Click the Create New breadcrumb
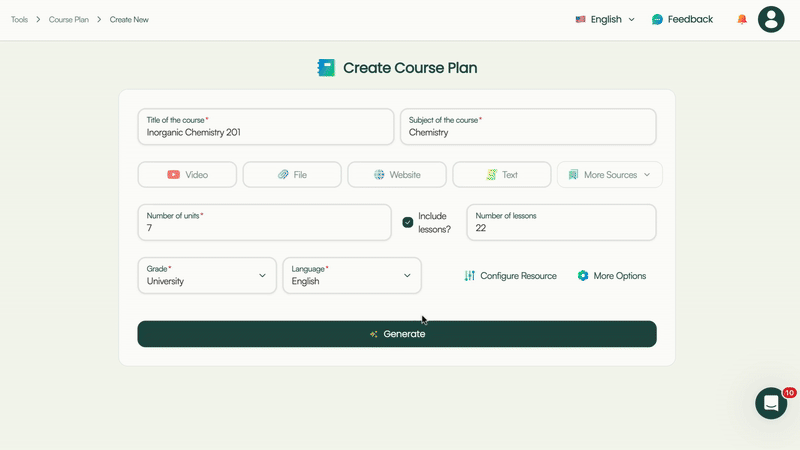 (x=129, y=19)
